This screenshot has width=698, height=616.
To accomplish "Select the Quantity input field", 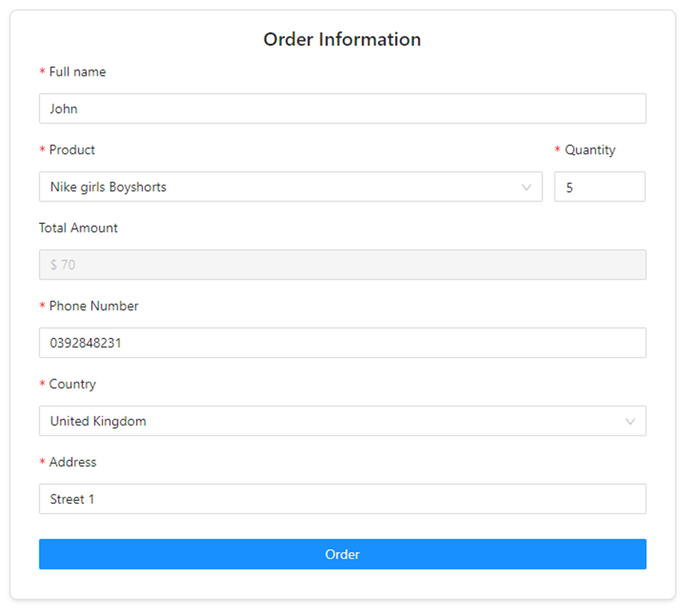I will click(600, 187).
